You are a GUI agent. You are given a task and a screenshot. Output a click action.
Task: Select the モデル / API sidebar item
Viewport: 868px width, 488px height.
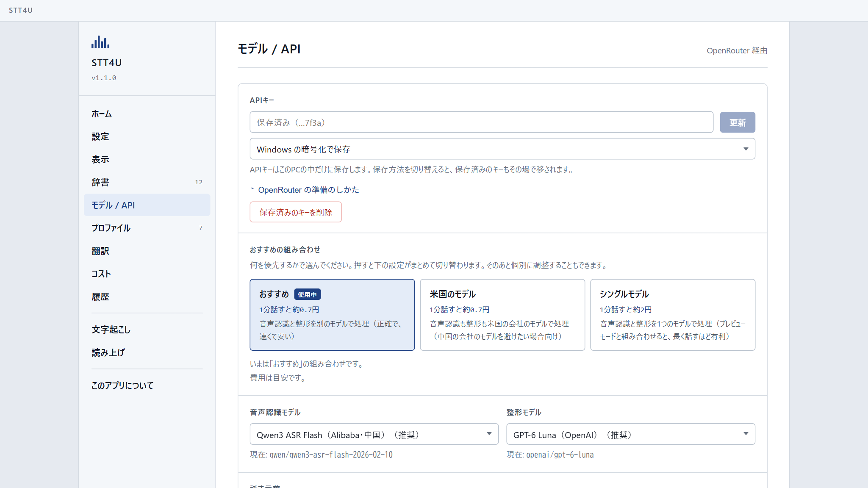pyautogui.click(x=147, y=205)
